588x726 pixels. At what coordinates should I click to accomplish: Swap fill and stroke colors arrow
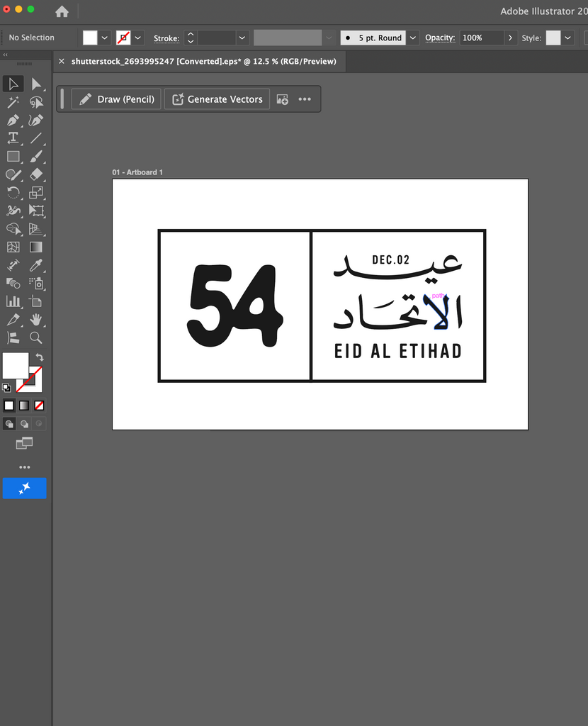[40, 357]
